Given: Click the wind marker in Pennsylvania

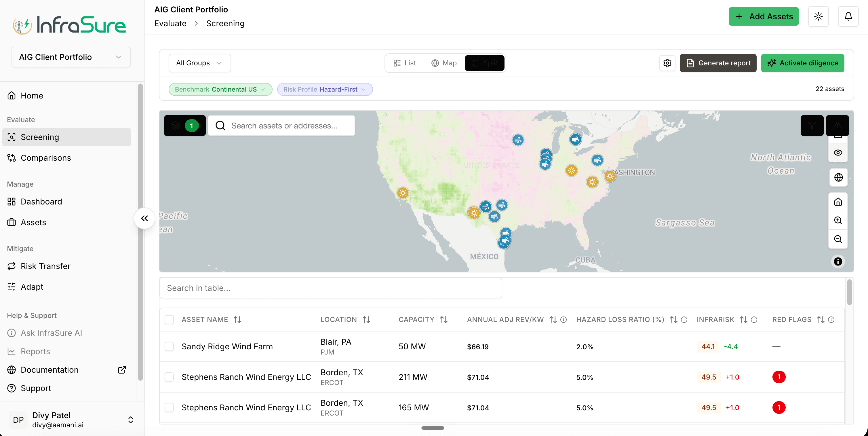Looking at the screenshot, I should coord(597,160).
